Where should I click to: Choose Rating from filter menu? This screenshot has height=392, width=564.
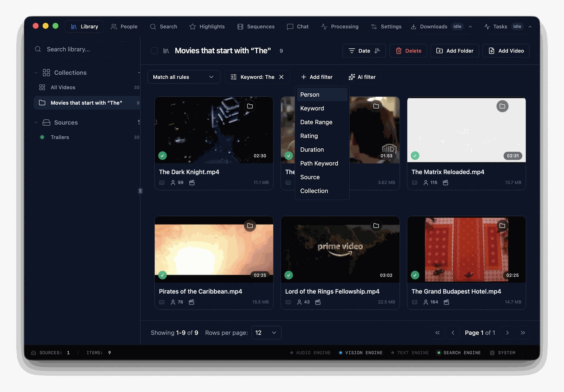pyautogui.click(x=322, y=136)
